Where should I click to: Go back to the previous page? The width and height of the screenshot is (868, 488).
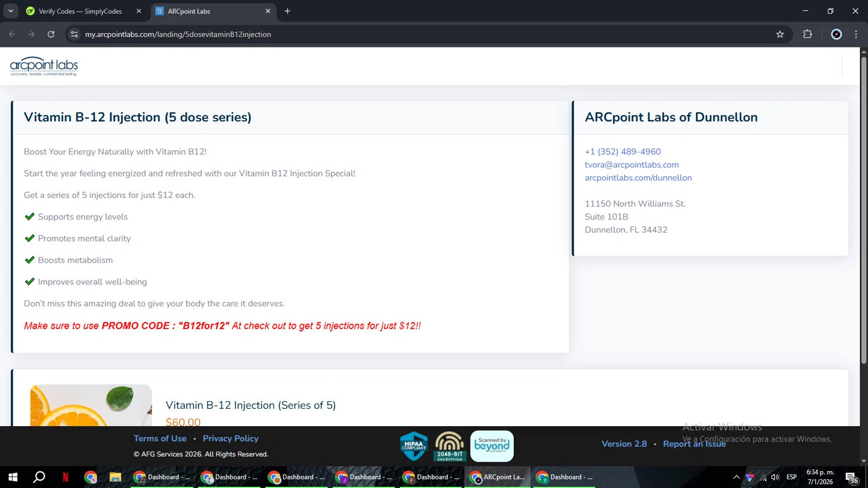point(12,34)
